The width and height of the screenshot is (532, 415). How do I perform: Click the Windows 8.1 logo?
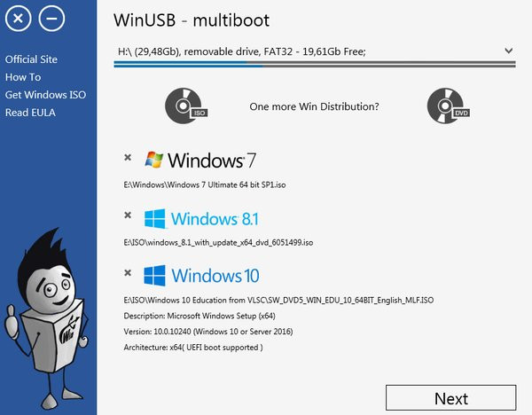coord(201,218)
